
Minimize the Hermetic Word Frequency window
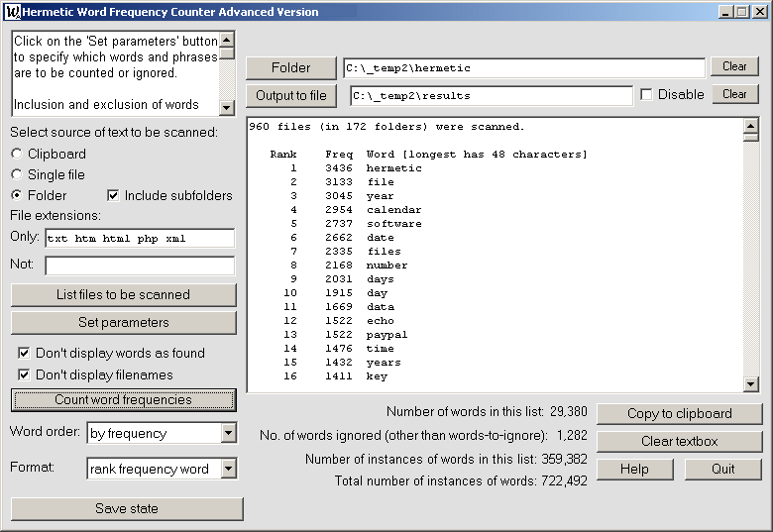point(724,12)
